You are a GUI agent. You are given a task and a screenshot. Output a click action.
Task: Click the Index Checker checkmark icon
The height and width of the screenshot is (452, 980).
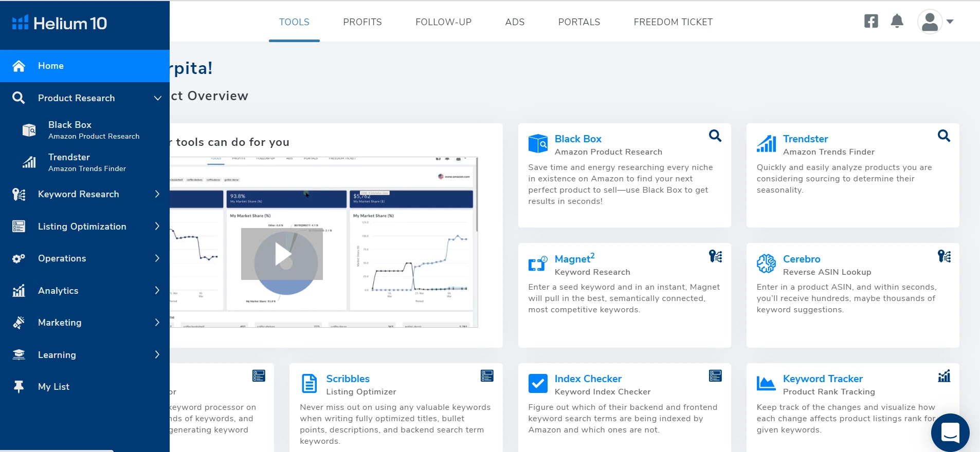(538, 383)
